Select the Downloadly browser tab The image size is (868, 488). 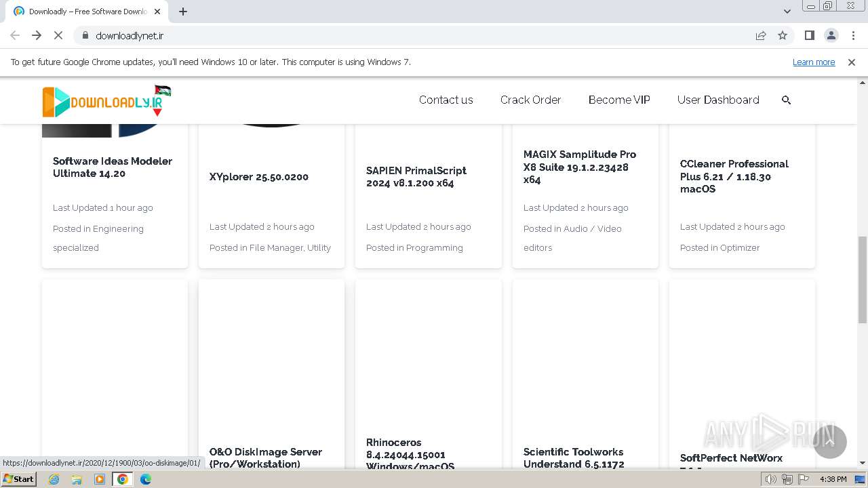point(87,12)
